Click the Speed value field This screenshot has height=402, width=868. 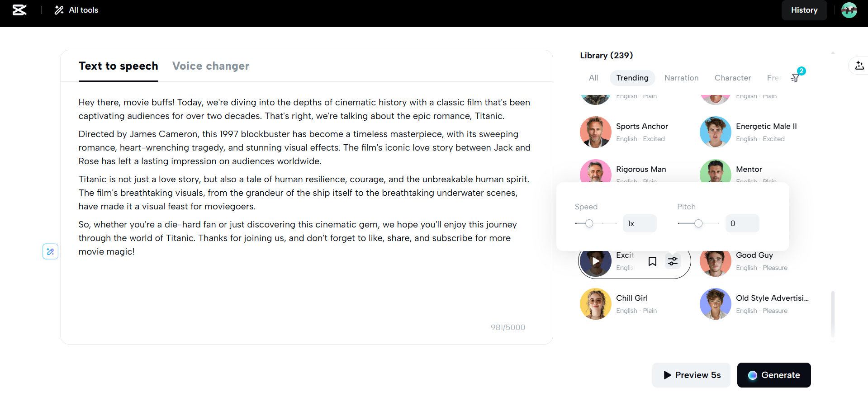tap(640, 223)
